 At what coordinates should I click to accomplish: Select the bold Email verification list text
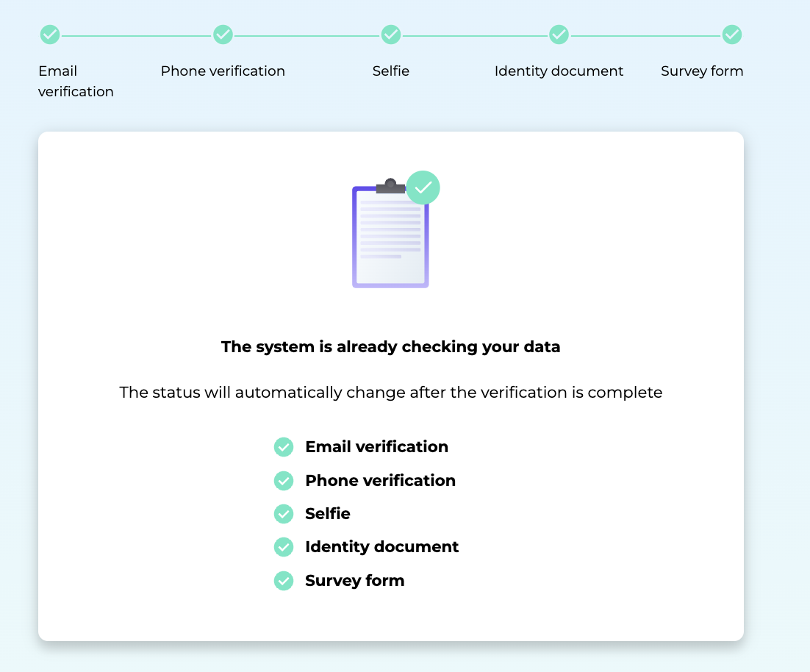coord(376,447)
